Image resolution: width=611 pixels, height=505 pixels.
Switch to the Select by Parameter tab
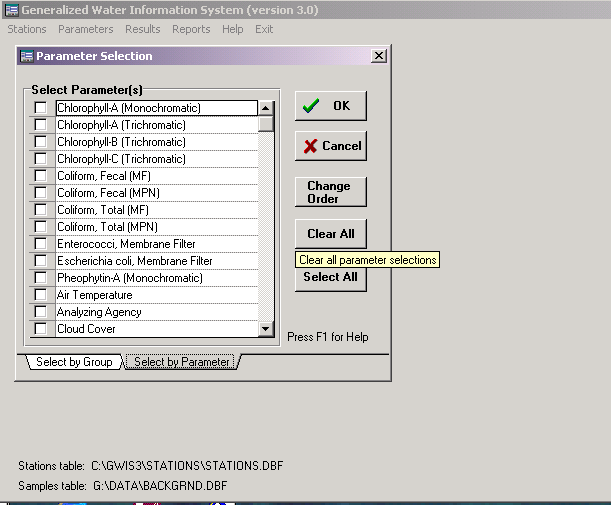pyautogui.click(x=182, y=362)
